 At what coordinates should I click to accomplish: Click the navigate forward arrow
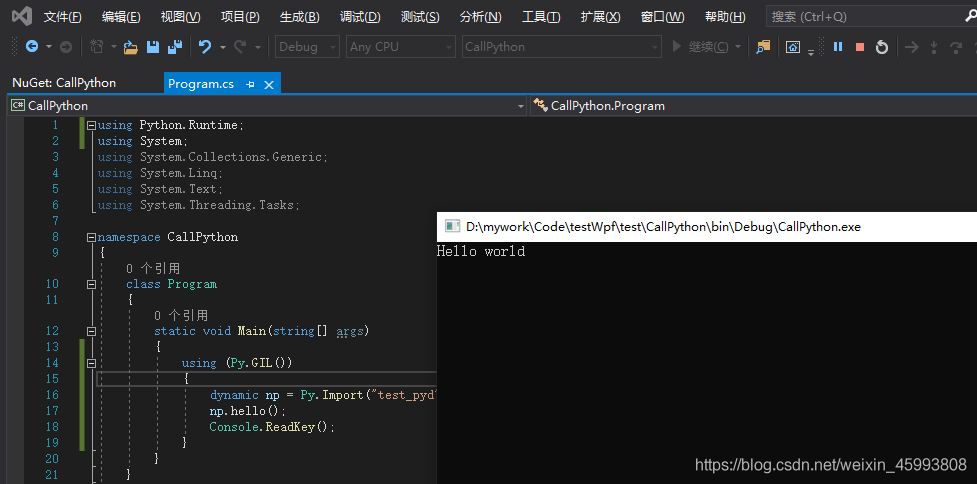[x=65, y=47]
